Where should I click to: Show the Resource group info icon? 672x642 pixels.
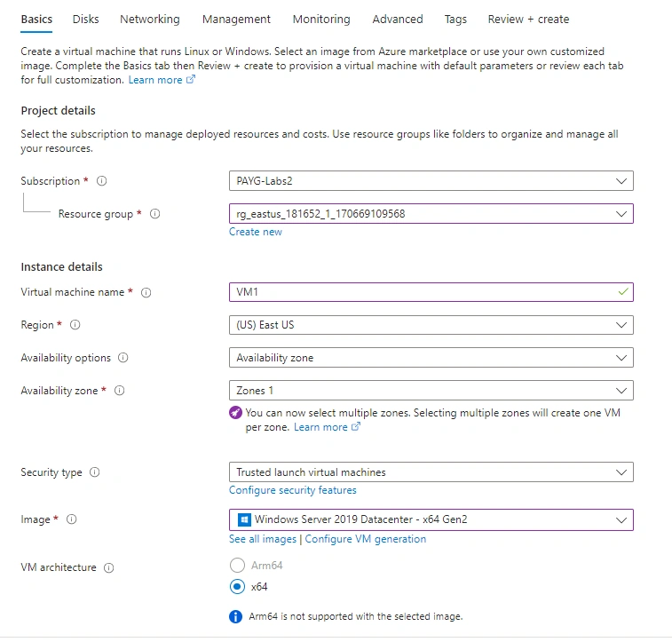(x=154, y=213)
